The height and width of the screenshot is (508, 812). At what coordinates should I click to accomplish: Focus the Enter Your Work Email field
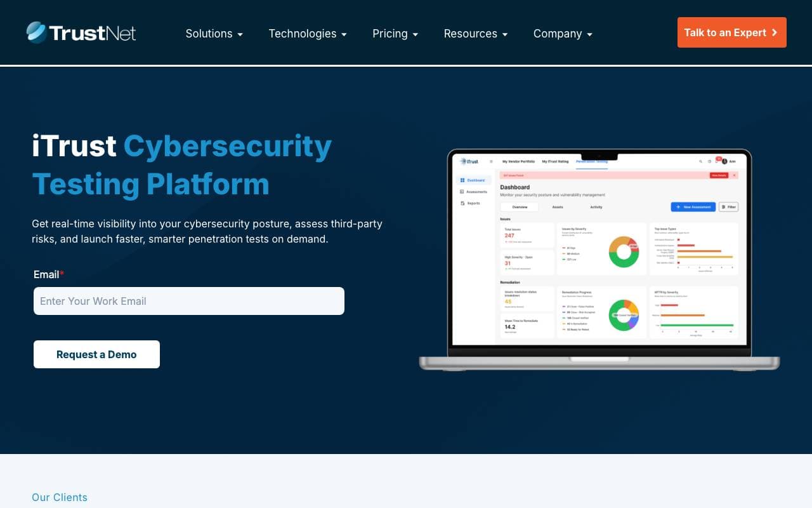189,301
